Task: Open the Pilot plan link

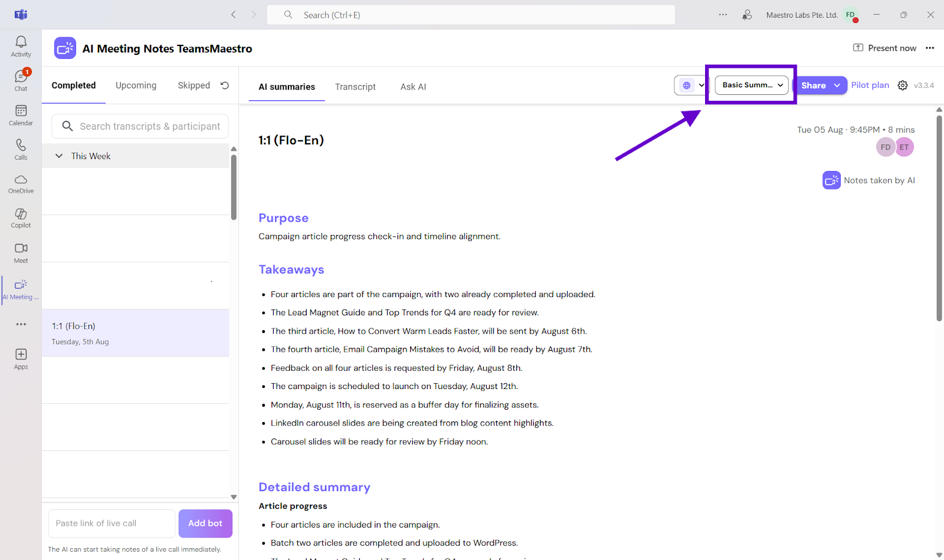Action: [870, 85]
